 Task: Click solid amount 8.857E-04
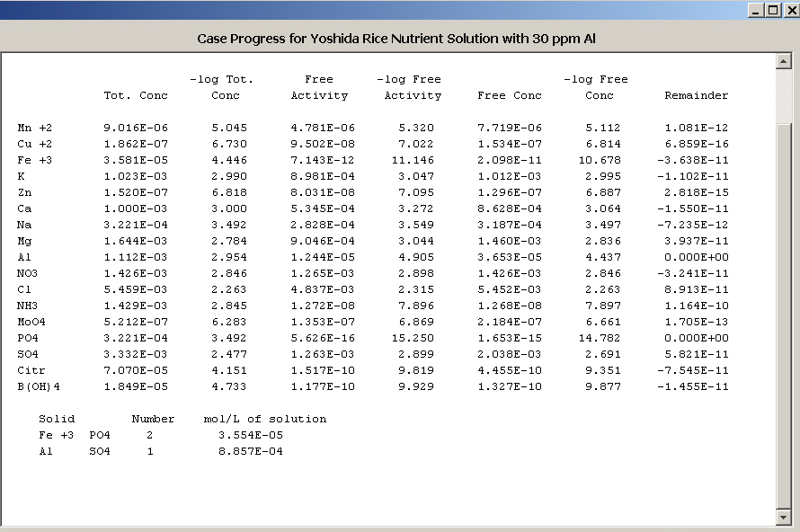point(251,451)
